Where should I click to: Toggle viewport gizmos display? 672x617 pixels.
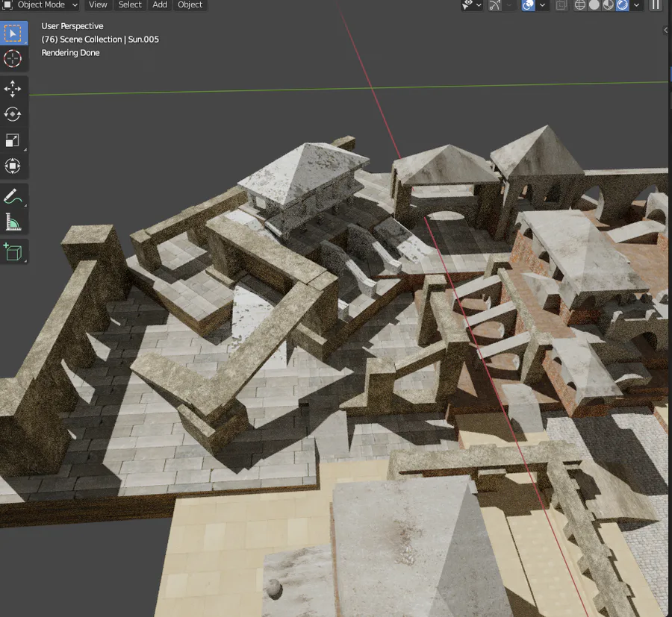coord(494,5)
